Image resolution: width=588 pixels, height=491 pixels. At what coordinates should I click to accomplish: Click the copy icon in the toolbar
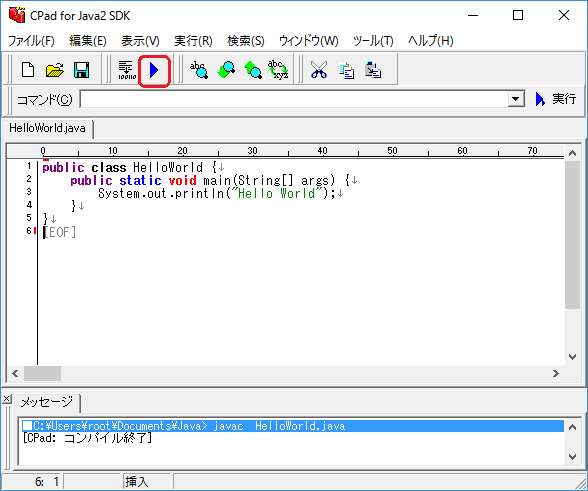coord(346,70)
